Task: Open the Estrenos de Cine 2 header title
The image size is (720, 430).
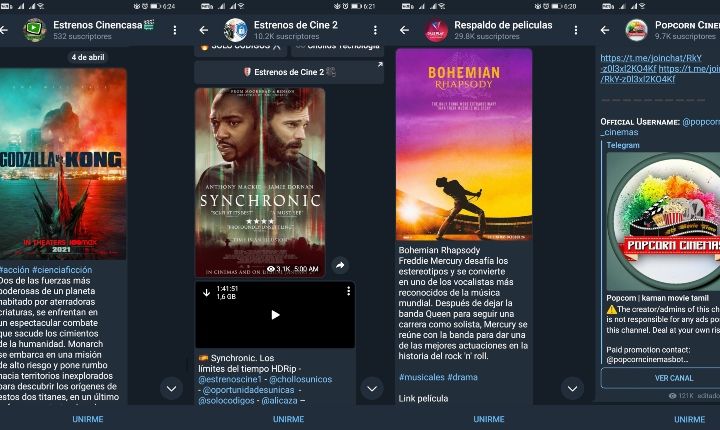Action: 295,24
